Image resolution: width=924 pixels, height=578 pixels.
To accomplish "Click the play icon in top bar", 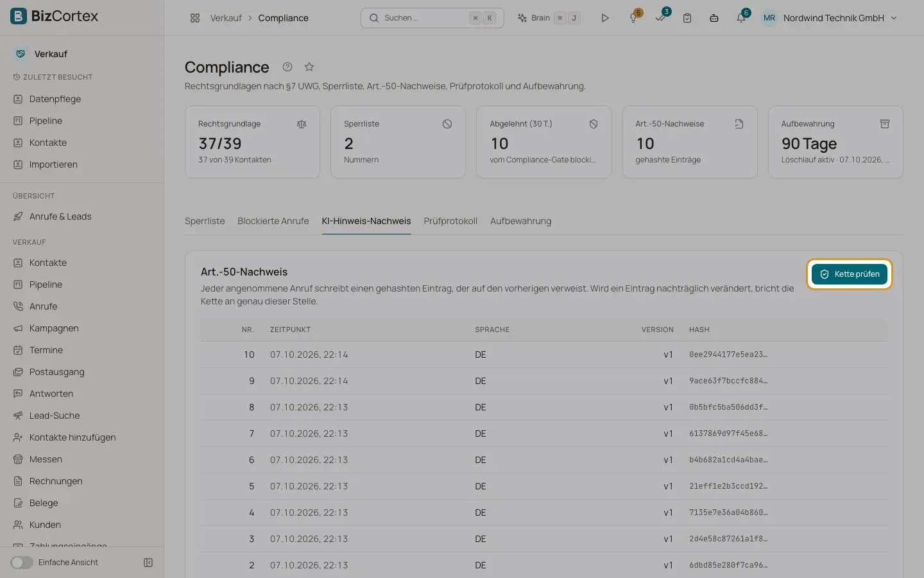I will coord(604,18).
